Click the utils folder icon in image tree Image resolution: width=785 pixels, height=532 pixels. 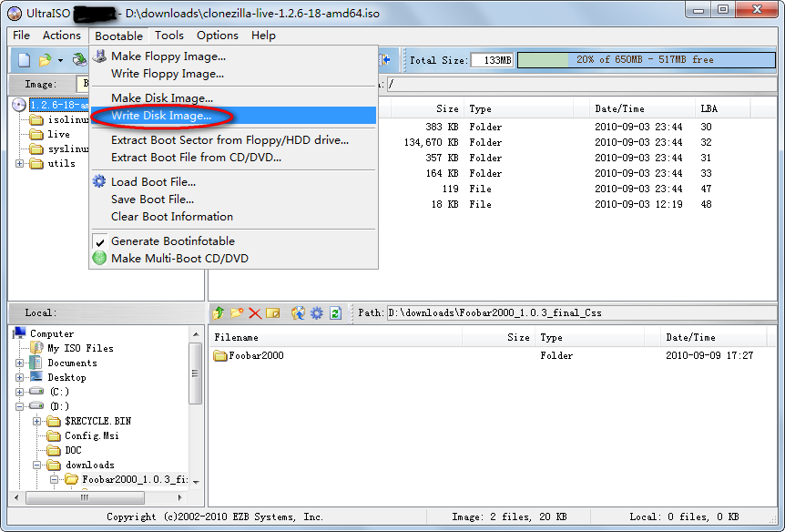coord(36,163)
